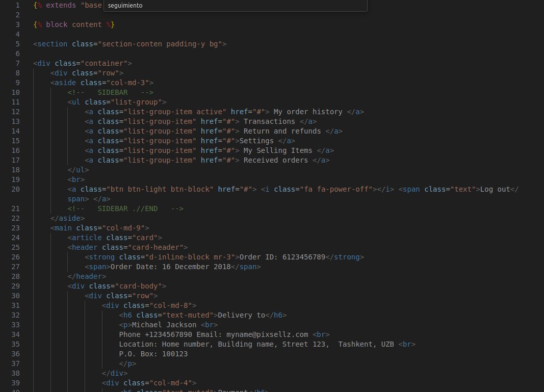Click "btn btn-light btn-block" class string
The image size is (544, 392).
(160, 190)
